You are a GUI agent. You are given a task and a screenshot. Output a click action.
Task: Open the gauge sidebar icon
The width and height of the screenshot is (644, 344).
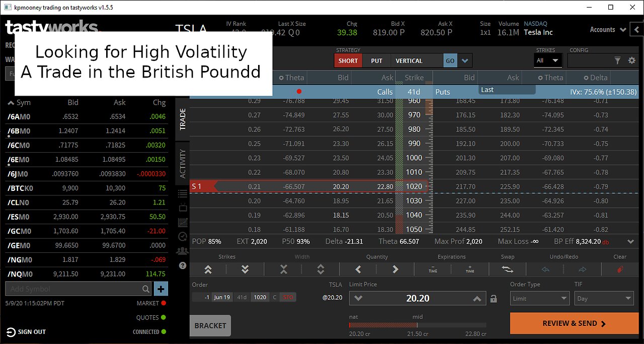point(183,236)
